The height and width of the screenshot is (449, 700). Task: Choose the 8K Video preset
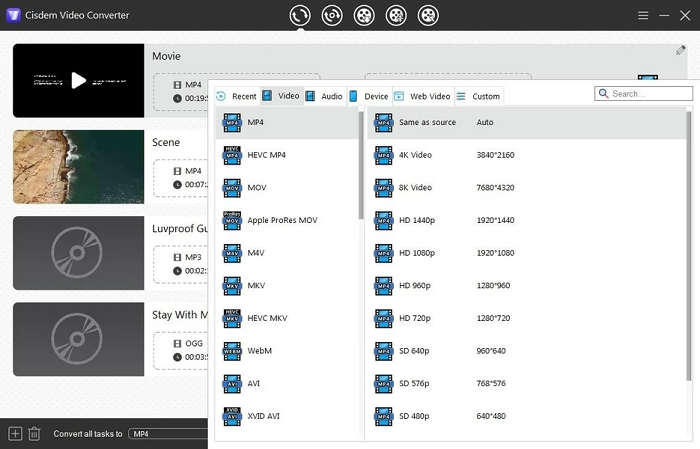click(526, 187)
